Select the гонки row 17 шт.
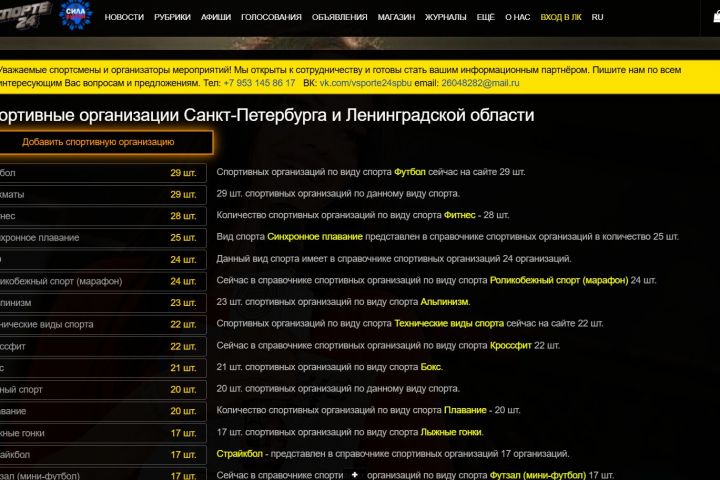720x480 pixels. point(103,433)
